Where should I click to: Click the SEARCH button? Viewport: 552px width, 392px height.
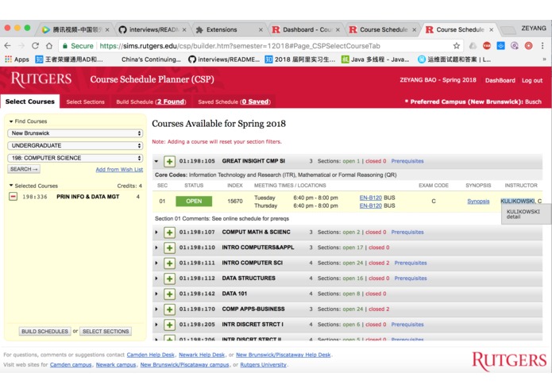click(24, 169)
